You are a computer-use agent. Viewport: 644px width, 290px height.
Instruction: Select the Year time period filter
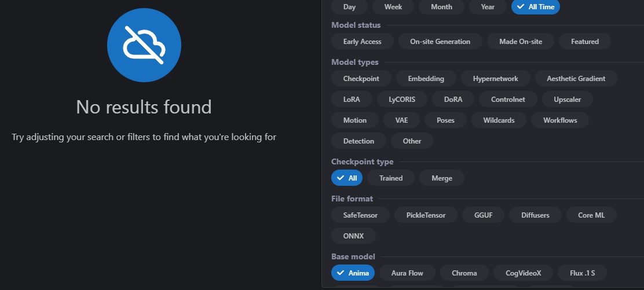click(x=488, y=6)
